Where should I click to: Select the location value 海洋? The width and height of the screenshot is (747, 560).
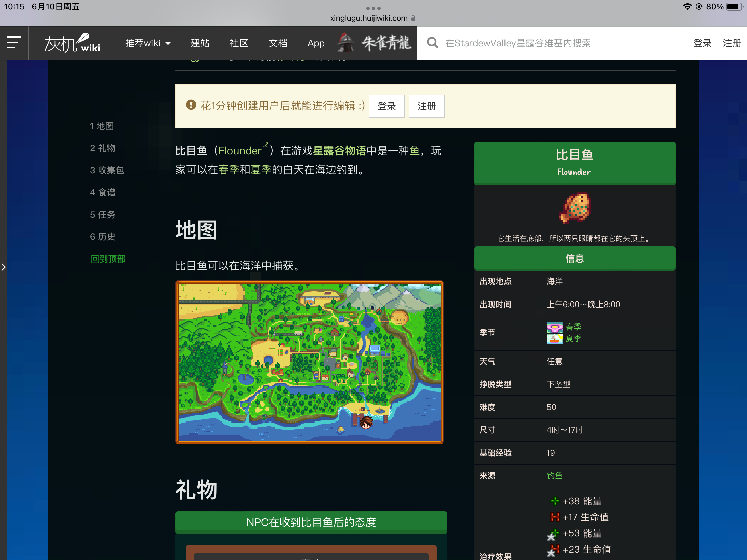[555, 281]
